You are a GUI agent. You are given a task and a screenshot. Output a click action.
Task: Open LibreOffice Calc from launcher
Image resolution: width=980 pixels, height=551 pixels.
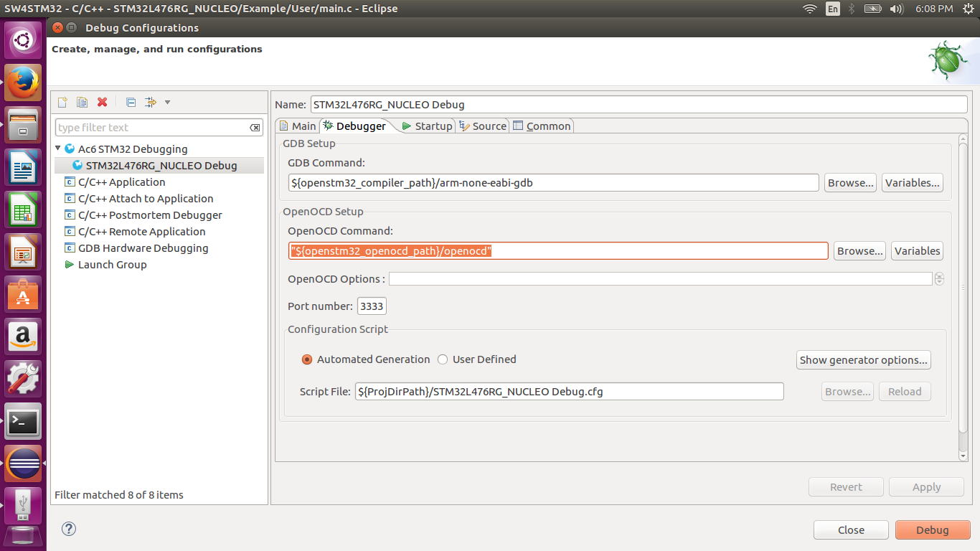point(23,211)
